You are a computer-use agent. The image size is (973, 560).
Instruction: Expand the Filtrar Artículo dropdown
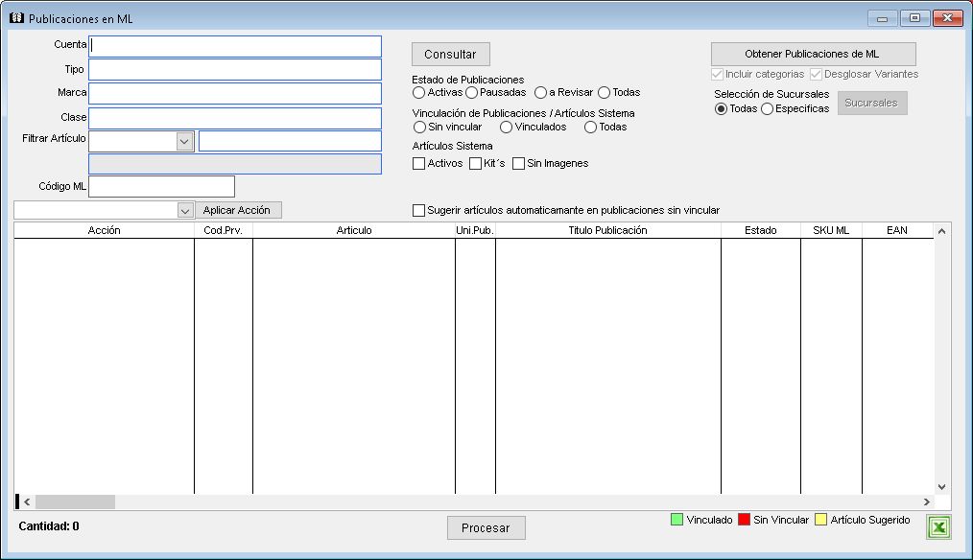[x=184, y=141]
